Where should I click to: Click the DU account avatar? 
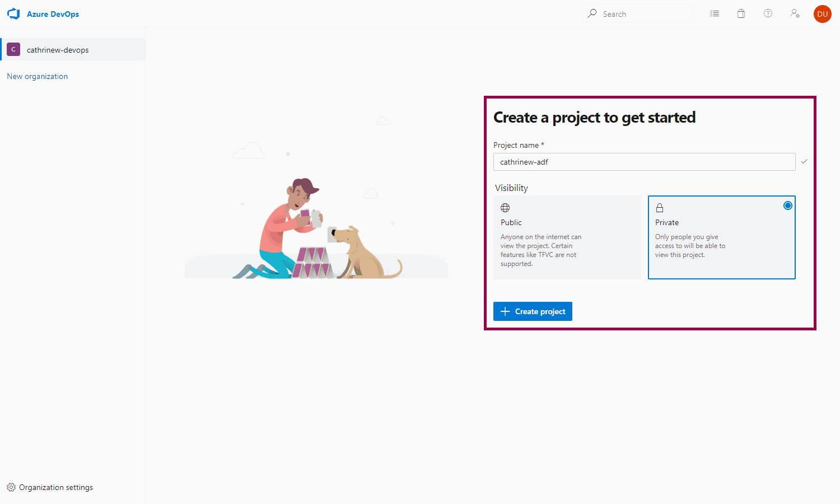click(x=822, y=14)
